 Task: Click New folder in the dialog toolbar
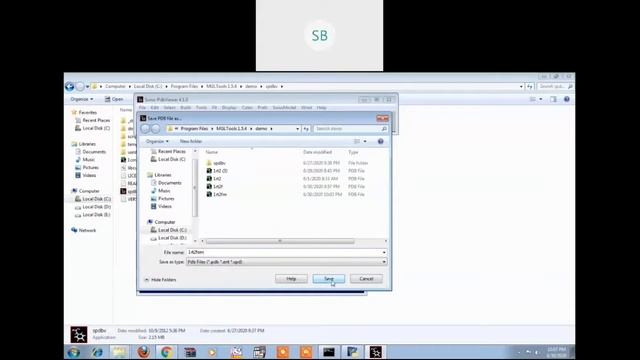(x=191, y=141)
